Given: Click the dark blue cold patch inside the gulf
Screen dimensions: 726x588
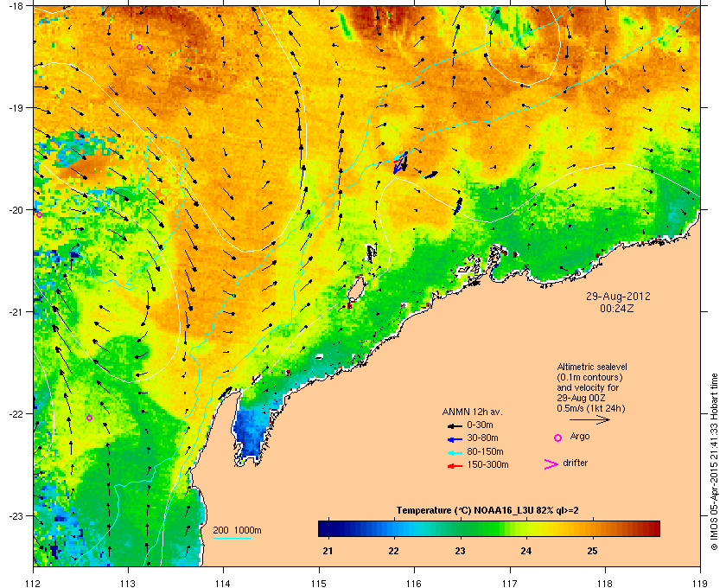Looking at the screenshot, I should click(250, 431).
